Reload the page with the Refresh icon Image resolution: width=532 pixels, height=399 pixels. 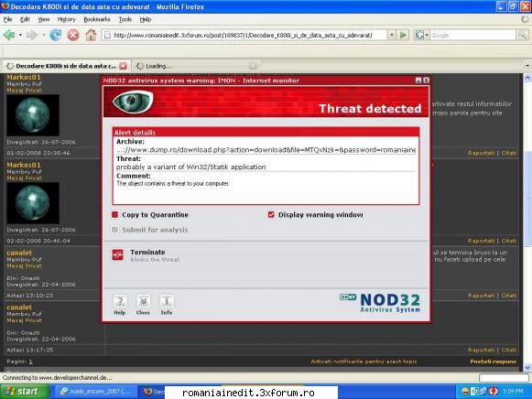coord(55,35)
